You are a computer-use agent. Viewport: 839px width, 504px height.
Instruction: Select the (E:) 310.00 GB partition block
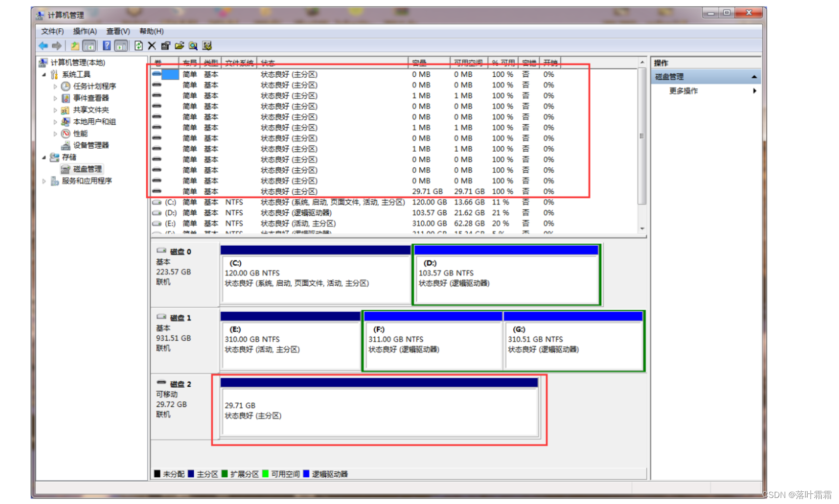pyautogui.click(x=290, y=341)
